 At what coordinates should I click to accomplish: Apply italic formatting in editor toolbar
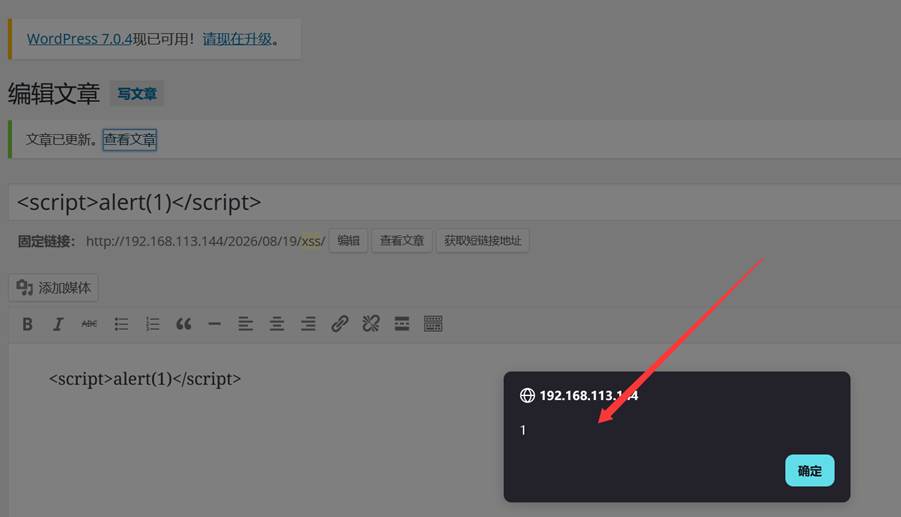(58, 324)
